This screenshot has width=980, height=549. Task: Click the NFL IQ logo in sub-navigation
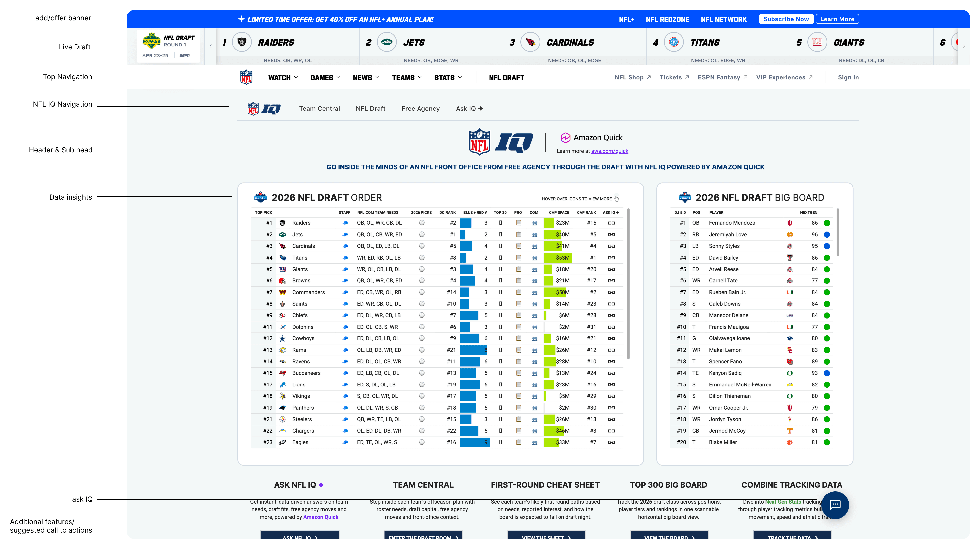coord(264,109)
